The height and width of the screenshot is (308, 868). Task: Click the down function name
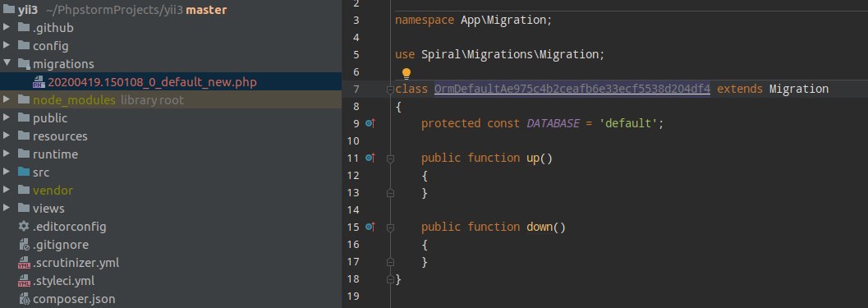coord(540,227)
